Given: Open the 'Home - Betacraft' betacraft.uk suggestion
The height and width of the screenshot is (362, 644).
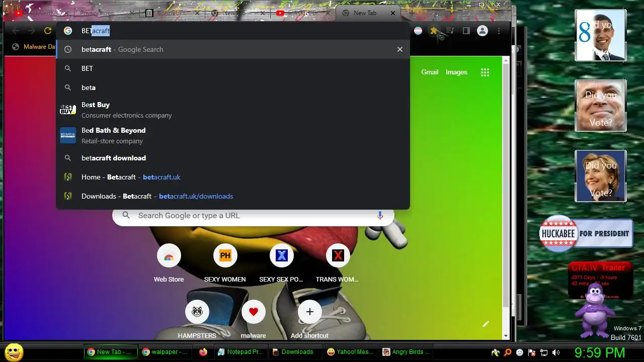Looking at the screenshot, I should coord(233,177).
